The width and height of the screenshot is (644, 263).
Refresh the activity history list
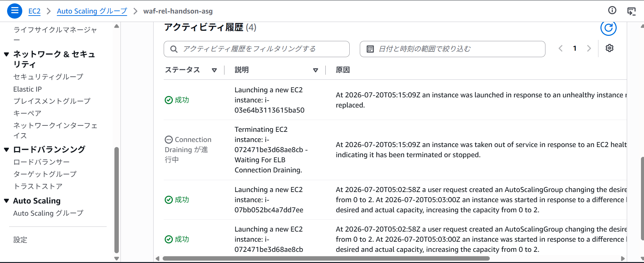click(608, 28)
